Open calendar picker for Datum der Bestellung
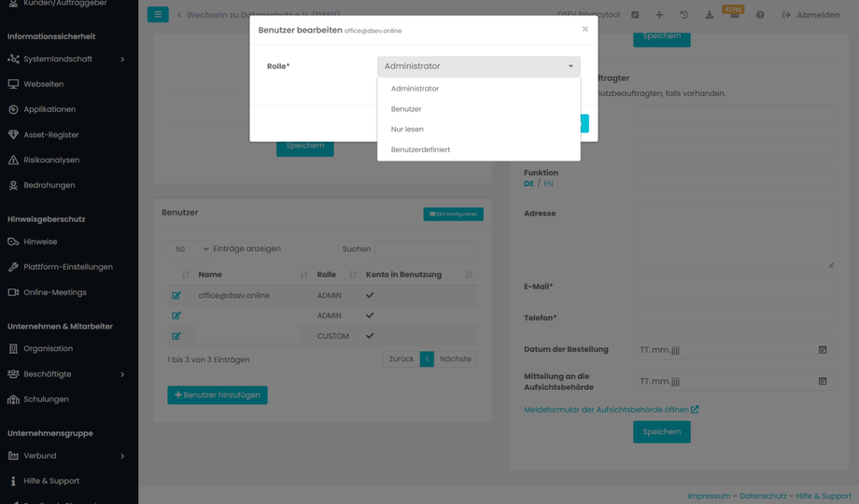 click(823, 350)
